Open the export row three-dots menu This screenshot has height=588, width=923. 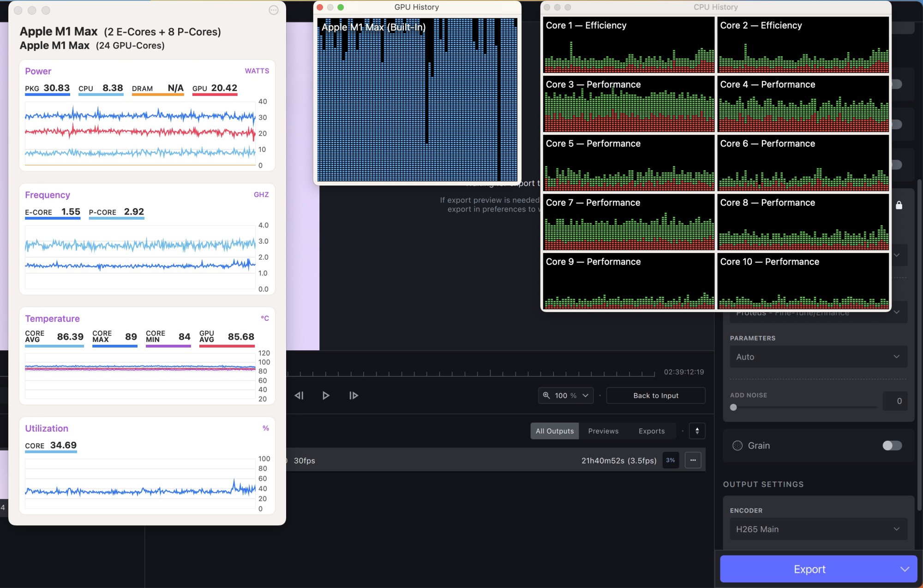(x=693, y=460)
